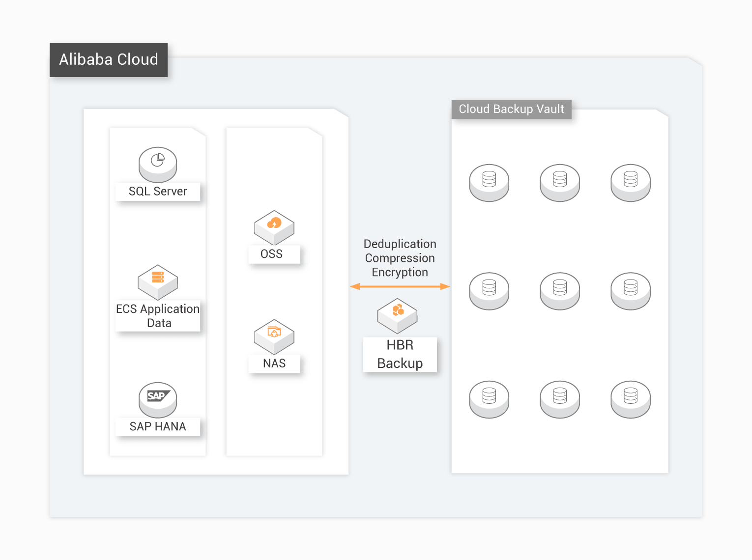Select the middle-right vault database icon
The height and width of the screenshot is (560, 752).
[x=631, y=291]
